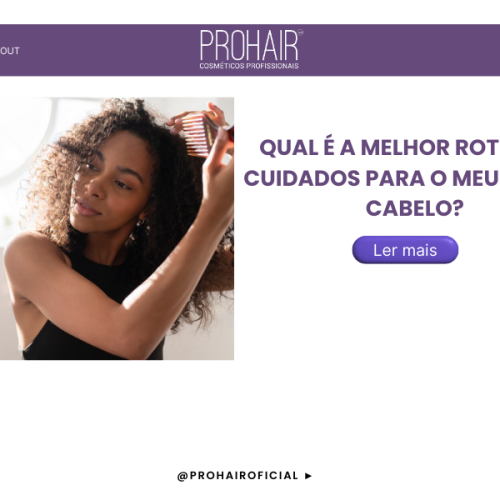Open the @PROHAIROFICIAL link
Screen dimensions: 500x500
click(238, 476)
